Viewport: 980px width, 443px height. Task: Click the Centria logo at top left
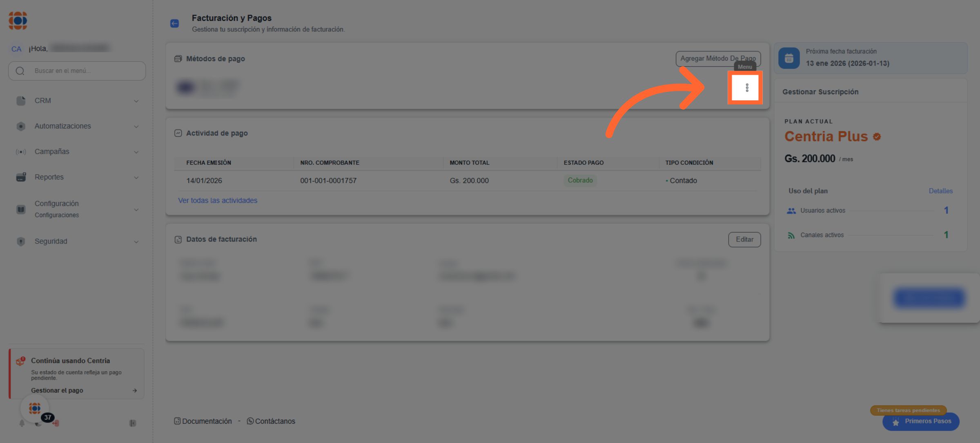click(x=18, y=20)
